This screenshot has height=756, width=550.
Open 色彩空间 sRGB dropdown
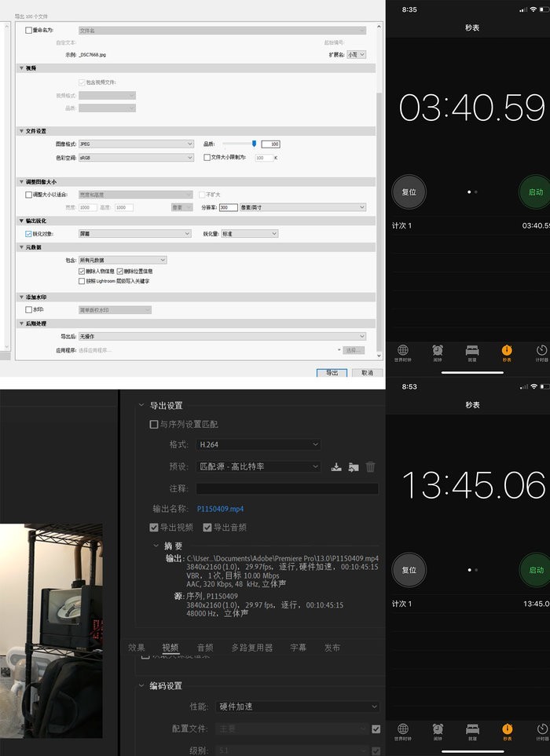tap(136, 157)
